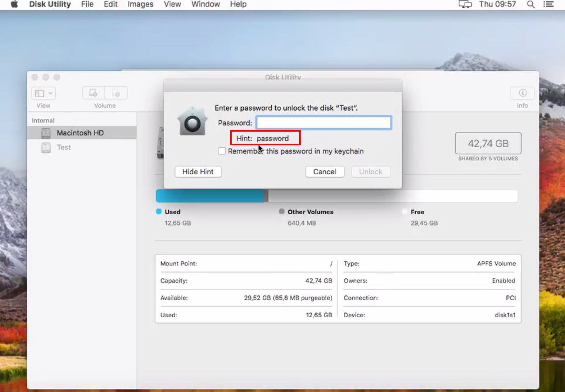Screen dimensions: 565x392
Task: Open the View menu in menu bar
Action: (172, 4)
